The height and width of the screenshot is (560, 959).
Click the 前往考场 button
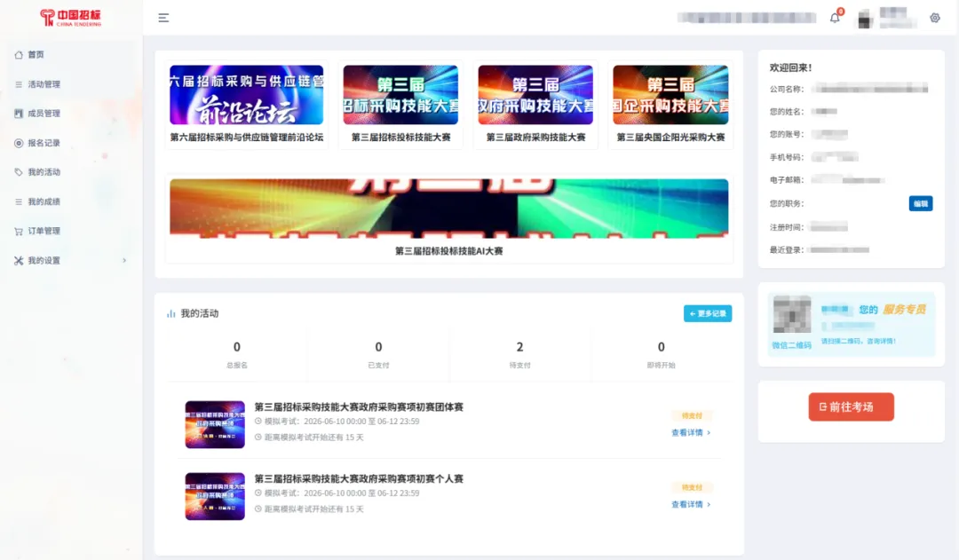point(852,407)
